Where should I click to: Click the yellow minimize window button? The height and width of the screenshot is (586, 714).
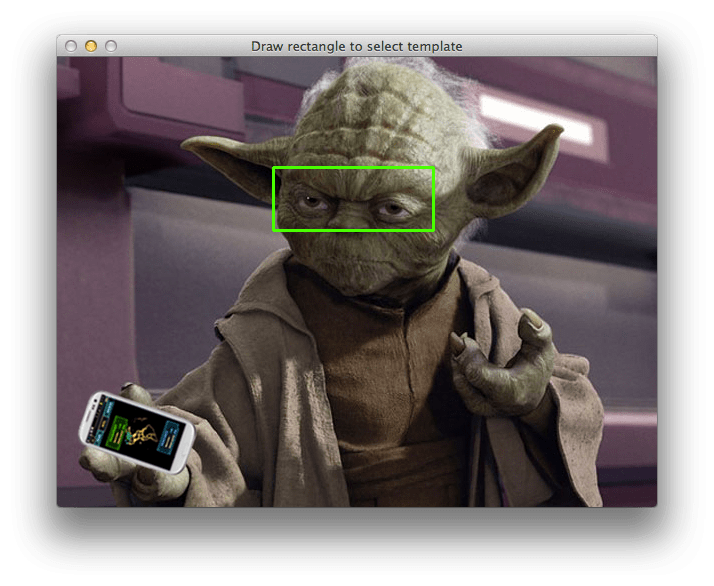(91, 46)
